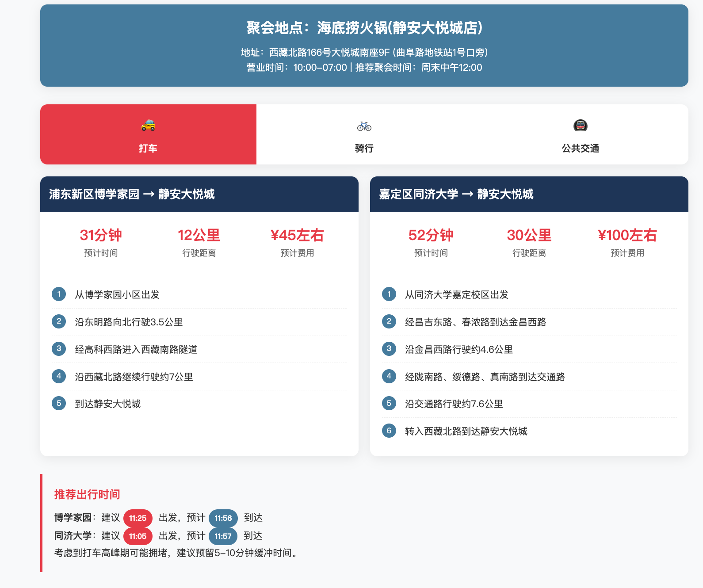
Task: Click step 沿西藏北路继续行驶约7公里
Action: pos(199,377)
